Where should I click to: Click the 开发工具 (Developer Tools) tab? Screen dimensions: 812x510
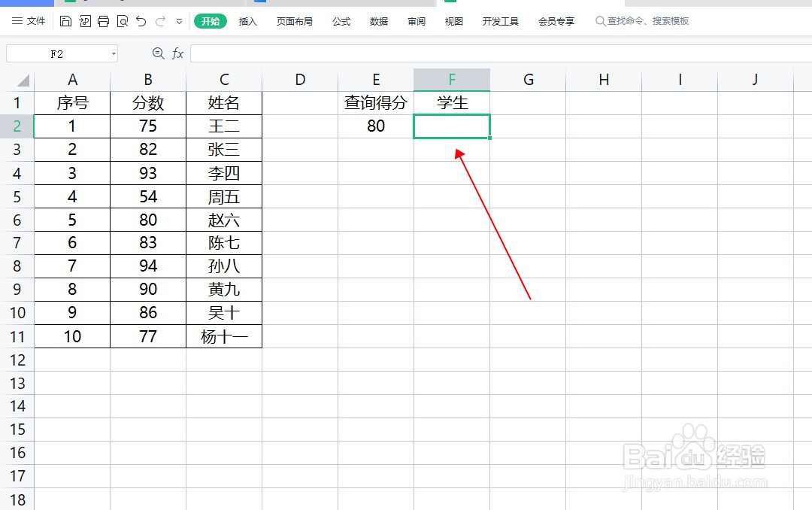click(x=500, y=22)
